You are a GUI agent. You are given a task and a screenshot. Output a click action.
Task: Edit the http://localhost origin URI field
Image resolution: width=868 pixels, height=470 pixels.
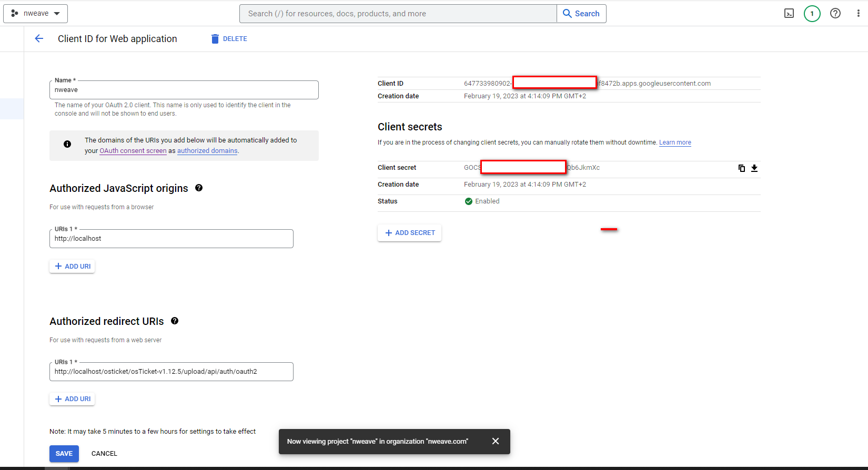pyautogui.click(x=171, y=239)
